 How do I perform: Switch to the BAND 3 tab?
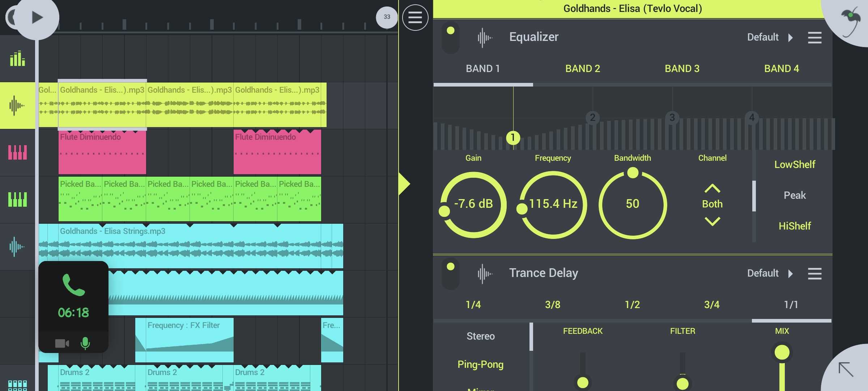(682, 69)
